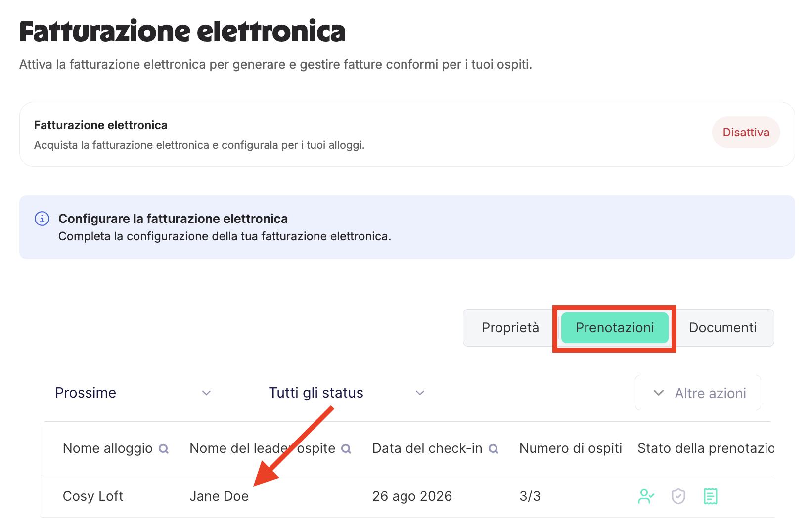The image size is (811, 532).
Task: Click the Configurare la fatturazione elettronica banner
Action: (x=407, y=227)
